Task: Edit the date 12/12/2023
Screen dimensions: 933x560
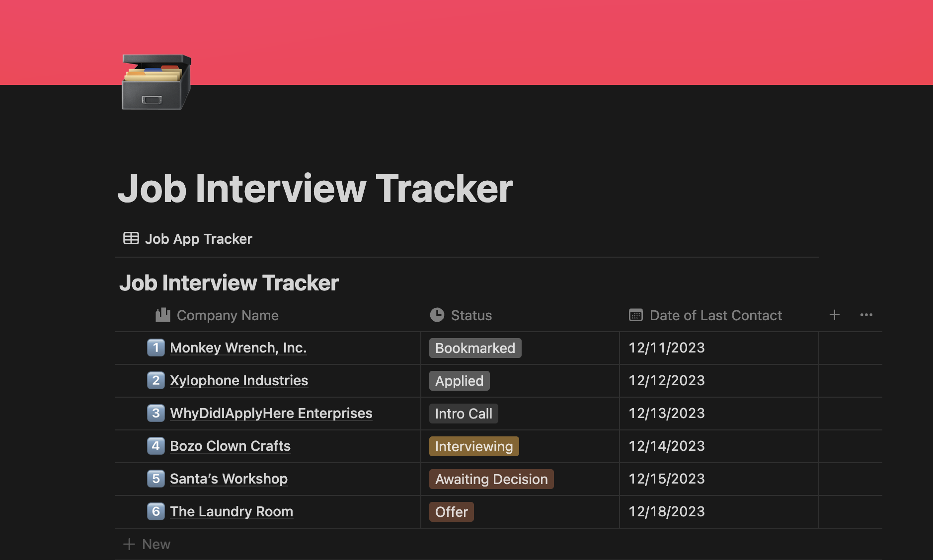Action: pos(667,380)
